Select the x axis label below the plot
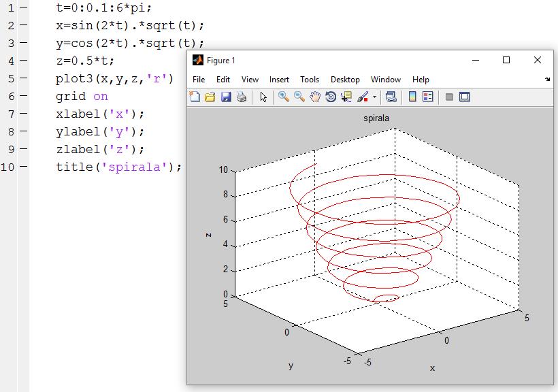558x392 pixels. coord(432,368)
